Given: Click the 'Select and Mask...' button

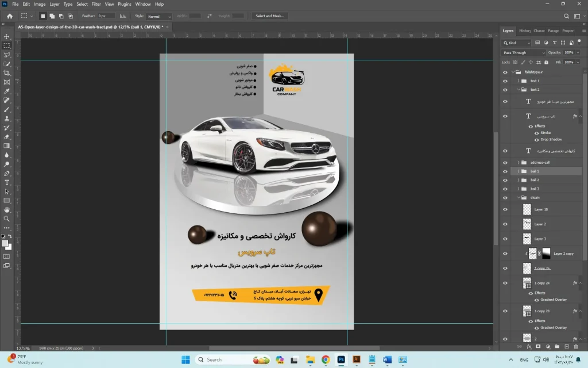Looking at the screenshot, I should [x=270, y=16].
